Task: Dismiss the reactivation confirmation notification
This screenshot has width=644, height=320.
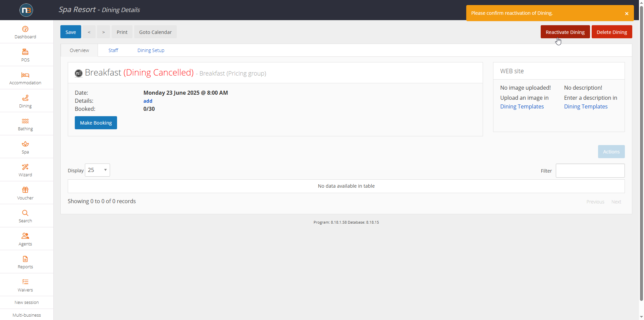Action: [627, 13]
